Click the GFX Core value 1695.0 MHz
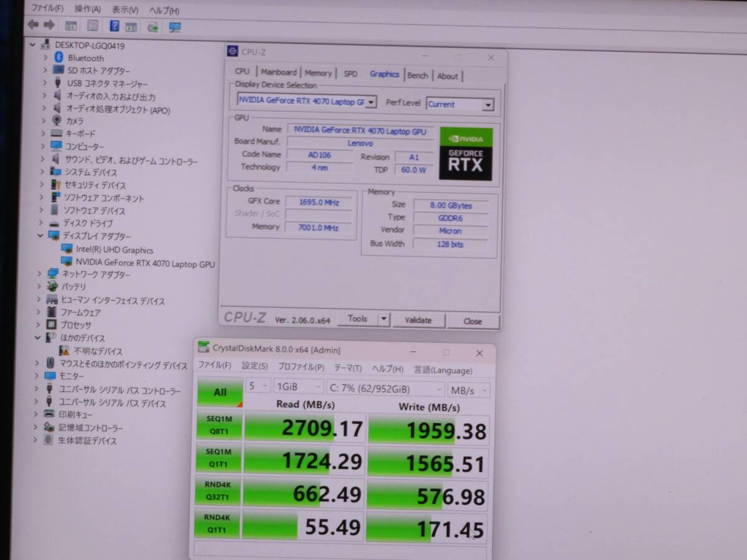This screenshot has width=747, height=560. (x=318, y=202)
